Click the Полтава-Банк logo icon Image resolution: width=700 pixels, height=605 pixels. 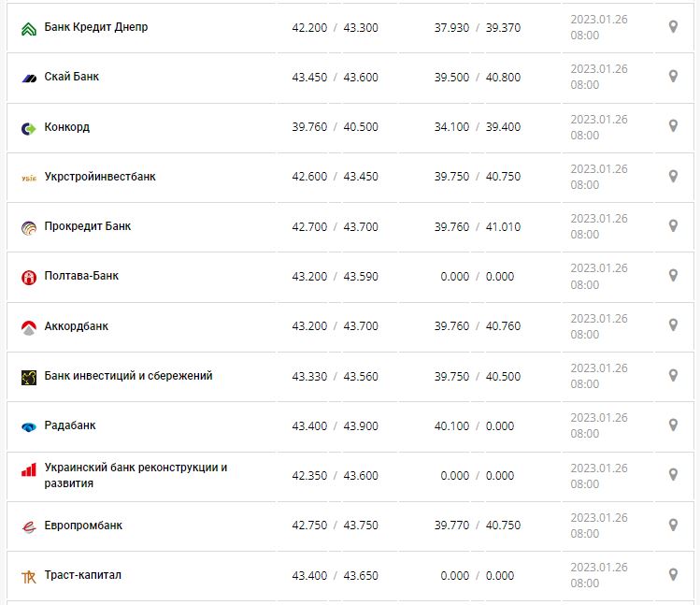click(x=29, y=278)
